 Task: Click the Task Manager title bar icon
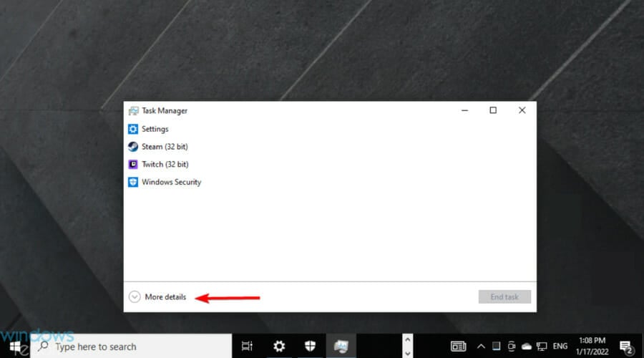click(x=134, y=111)
